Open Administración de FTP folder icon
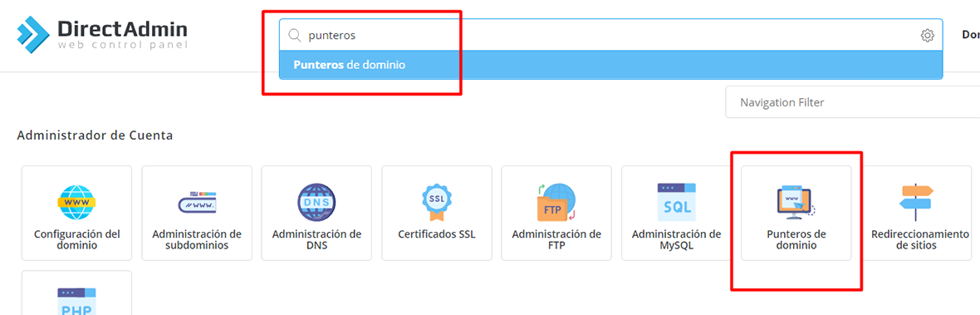Screen dimensions: 980x315 (556, 202)
